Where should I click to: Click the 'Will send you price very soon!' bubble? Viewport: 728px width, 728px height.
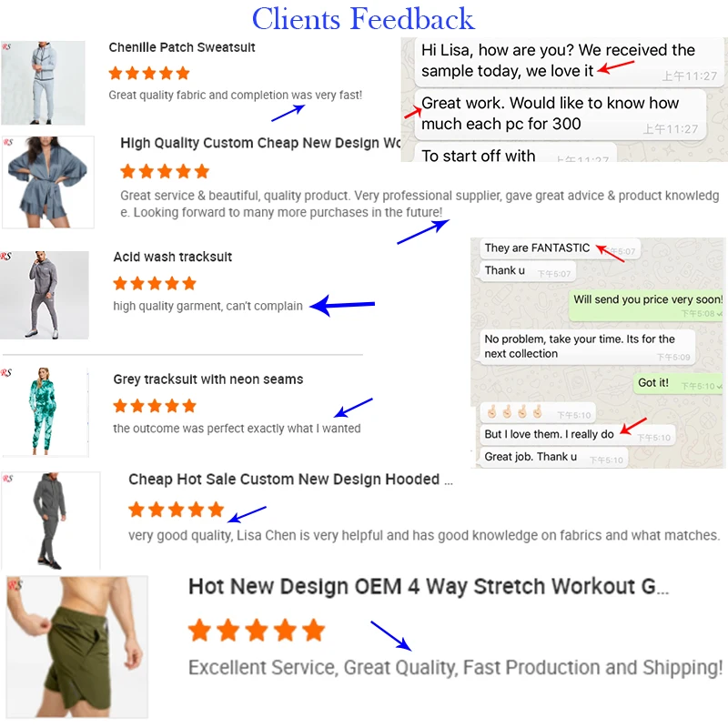pos(647,306)
